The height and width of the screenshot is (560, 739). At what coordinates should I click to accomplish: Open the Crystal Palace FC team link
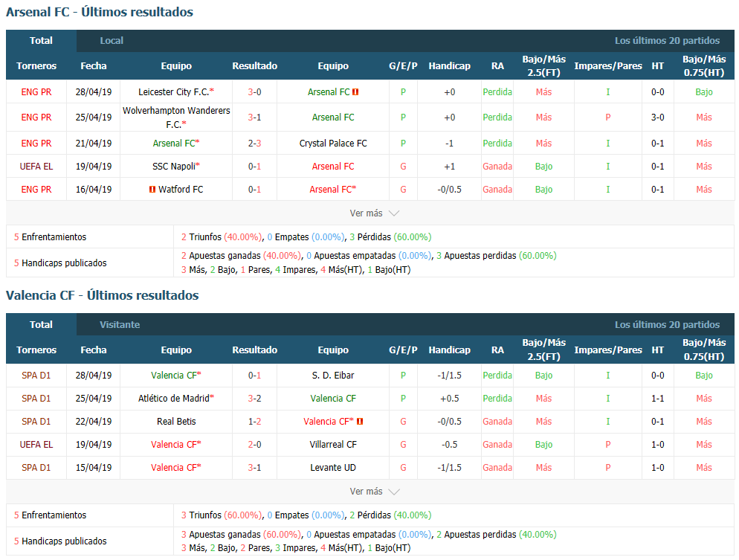[333, 144]
